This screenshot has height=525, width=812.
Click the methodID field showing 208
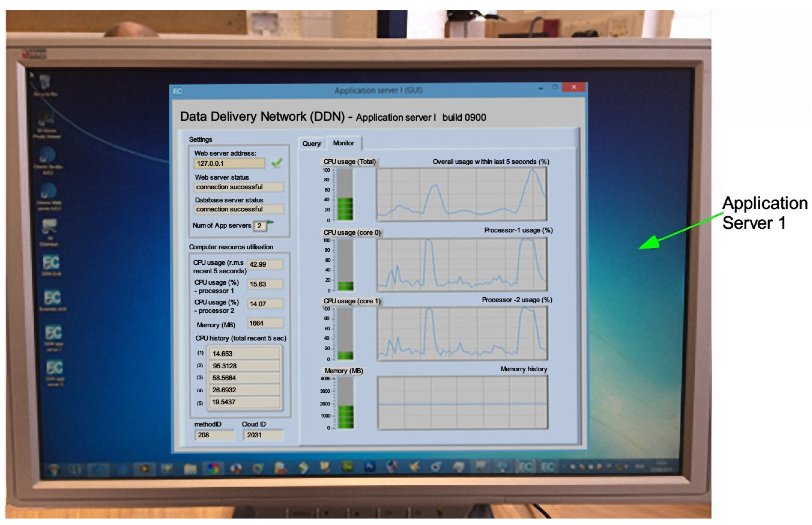coord(215,435)
